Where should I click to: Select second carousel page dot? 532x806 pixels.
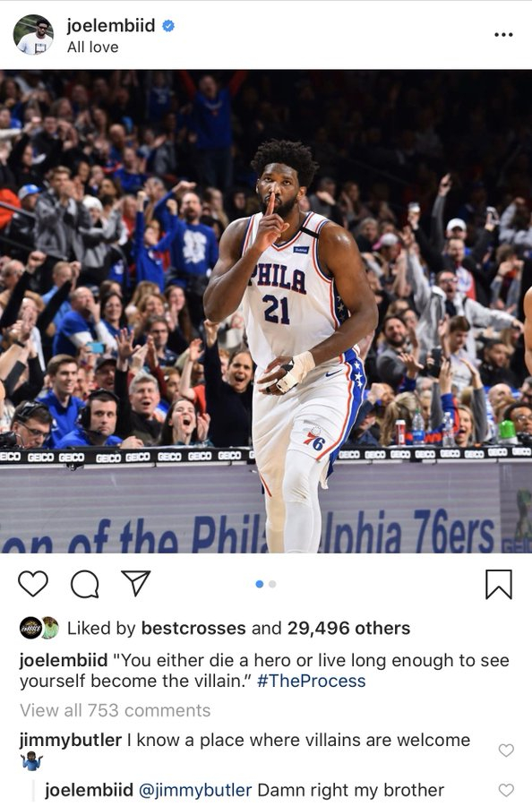272,584
